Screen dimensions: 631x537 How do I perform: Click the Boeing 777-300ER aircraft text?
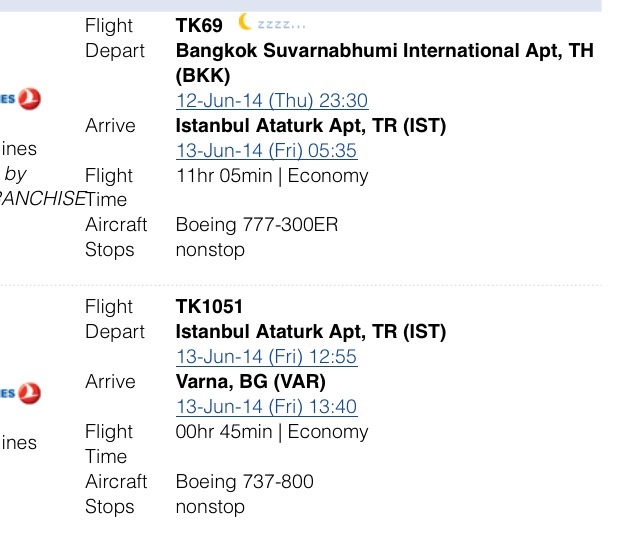tap(257, 225)
